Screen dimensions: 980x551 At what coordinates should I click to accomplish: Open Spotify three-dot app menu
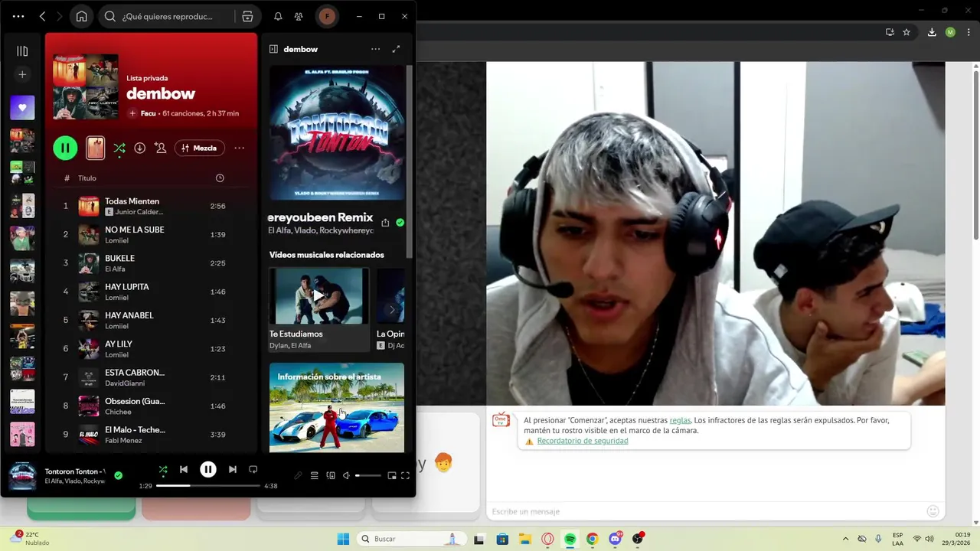click(x=18, y=16)
